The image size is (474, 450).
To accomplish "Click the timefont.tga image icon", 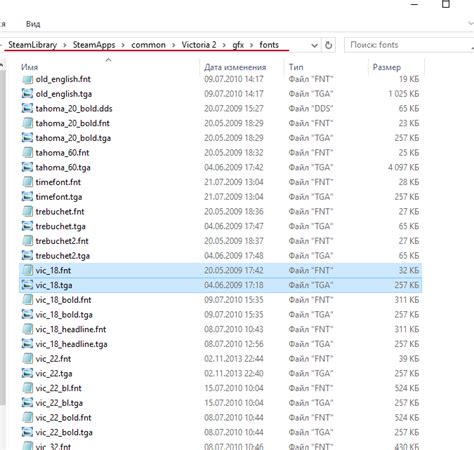I will pos(27,197).
